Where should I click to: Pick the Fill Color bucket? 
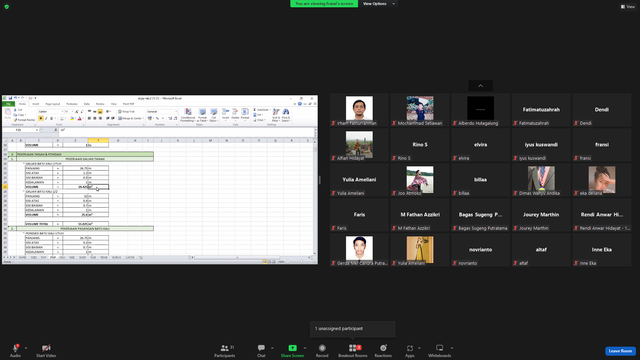pyautogui.click(x=72, y=118)
